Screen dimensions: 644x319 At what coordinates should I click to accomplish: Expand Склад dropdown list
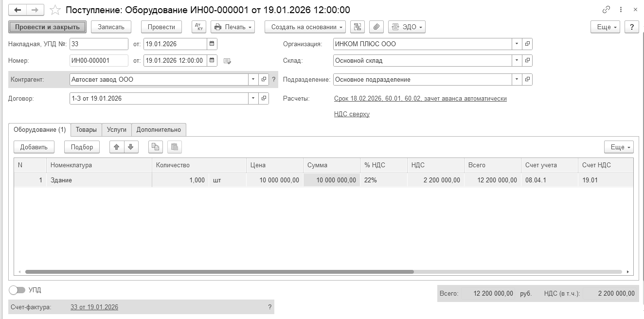point(517,61)
